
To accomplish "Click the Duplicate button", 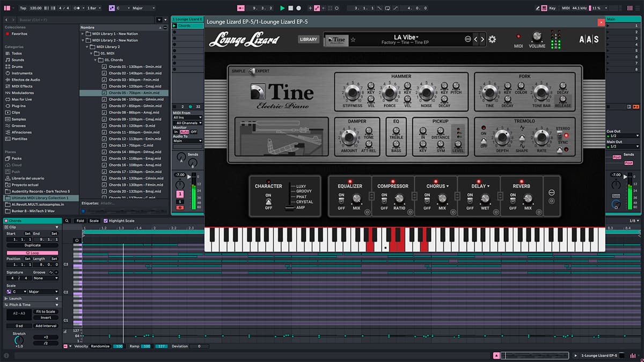I will (x=32, y=245).
